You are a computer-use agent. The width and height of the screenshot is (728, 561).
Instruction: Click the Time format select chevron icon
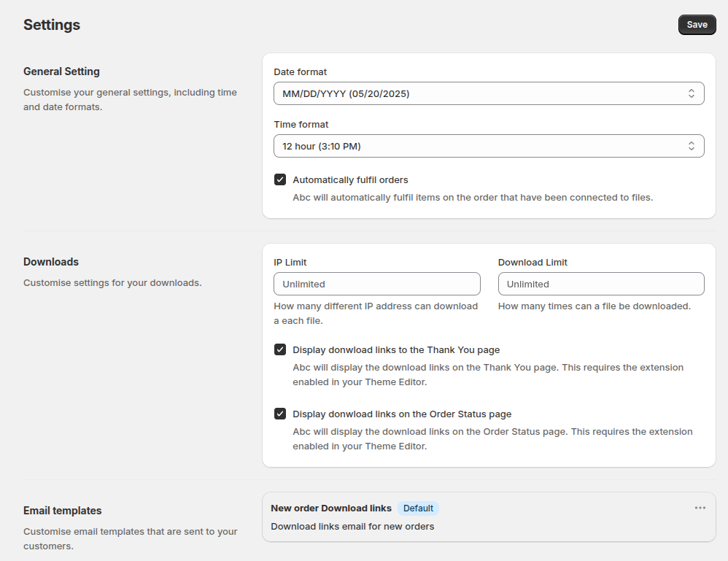pyautogui.click(x=691, y=146)
